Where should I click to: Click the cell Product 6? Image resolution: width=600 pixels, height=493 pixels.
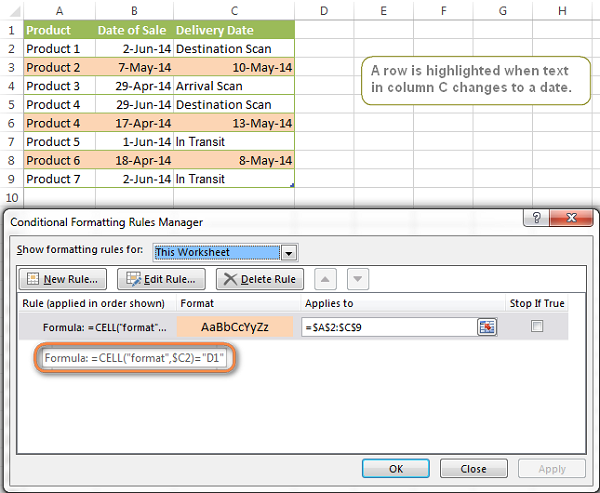[60, 160]
